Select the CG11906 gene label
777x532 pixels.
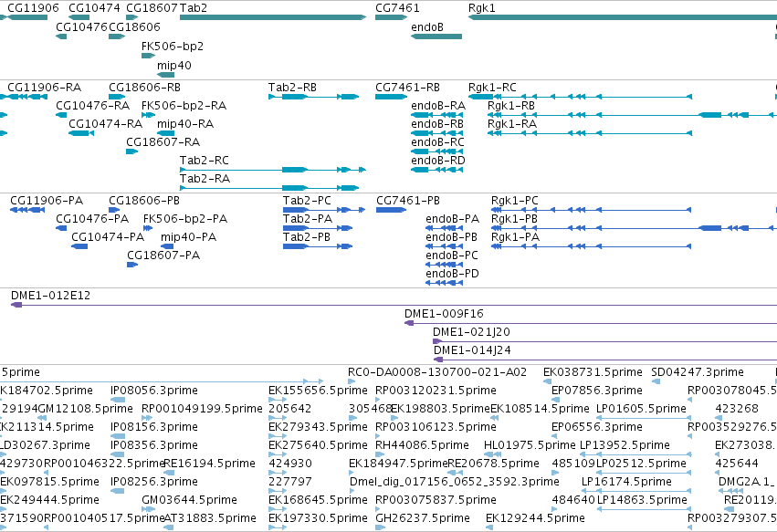[x=33, y=8]
